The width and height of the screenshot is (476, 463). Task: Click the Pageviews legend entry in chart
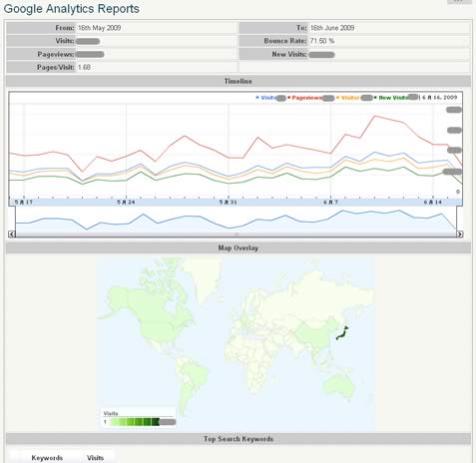click(x=310, y=98)
